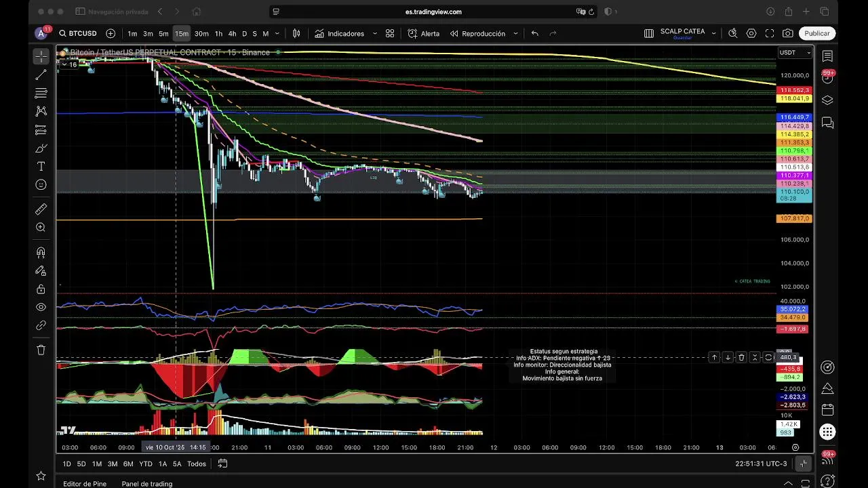Toggle stay in drawing mode
Viewport: 868px width, 488px height.
point(41,271)
